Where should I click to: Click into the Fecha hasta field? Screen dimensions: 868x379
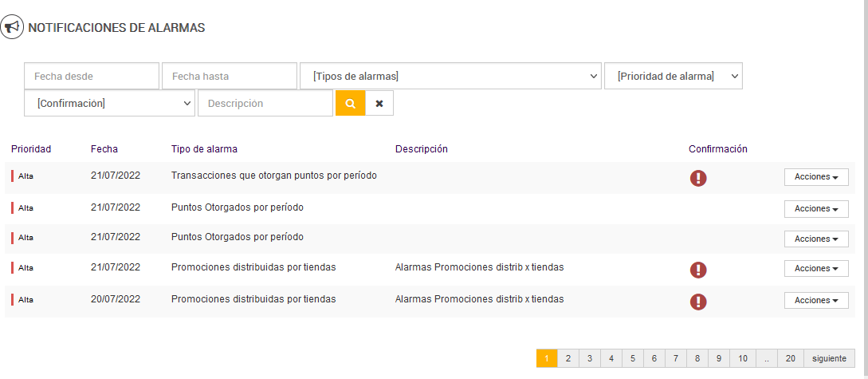(230, 76)
